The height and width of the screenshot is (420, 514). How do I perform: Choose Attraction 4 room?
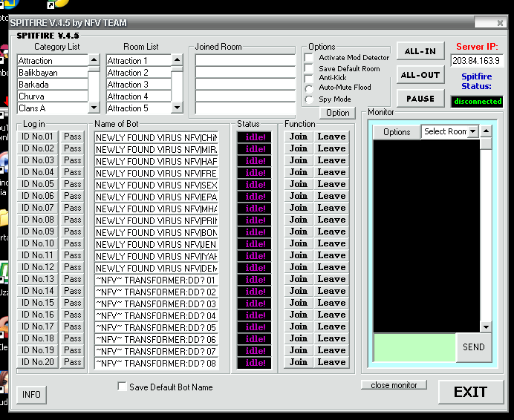[x=139, y=96]
